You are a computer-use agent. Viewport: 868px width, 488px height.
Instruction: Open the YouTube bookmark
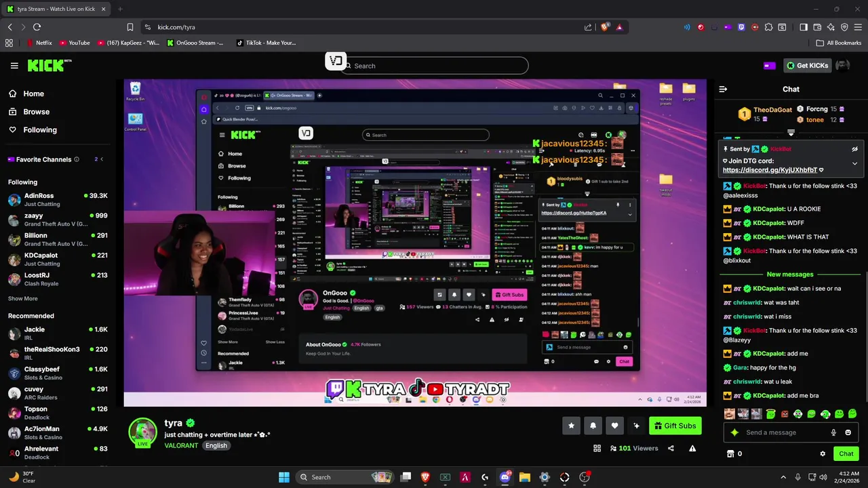pyautogui.click(x=75, y=43)
